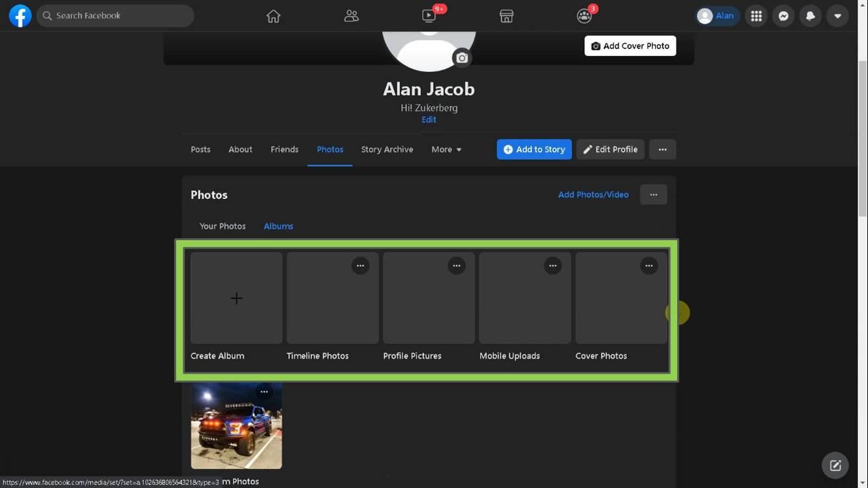Click the Cover Photos label
868x488 pixels.
(x=601, y=356)
